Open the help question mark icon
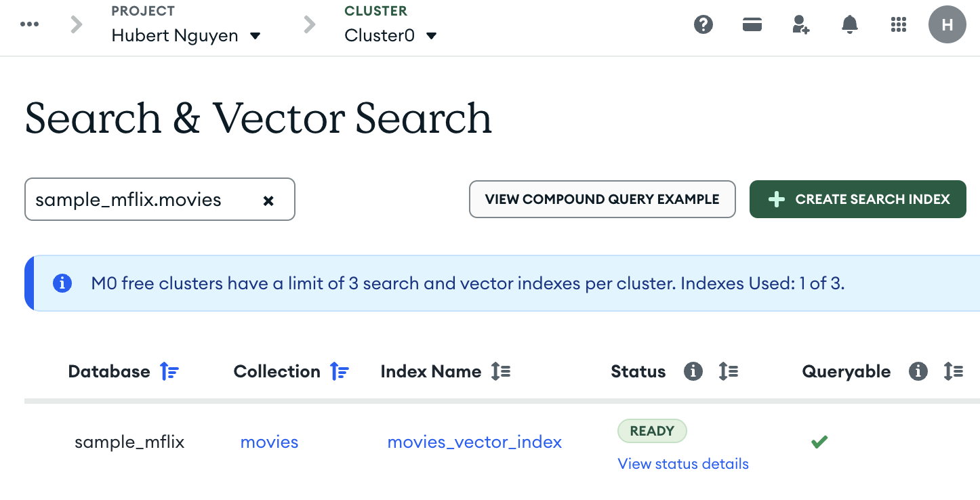 click(x=703, y=25)
